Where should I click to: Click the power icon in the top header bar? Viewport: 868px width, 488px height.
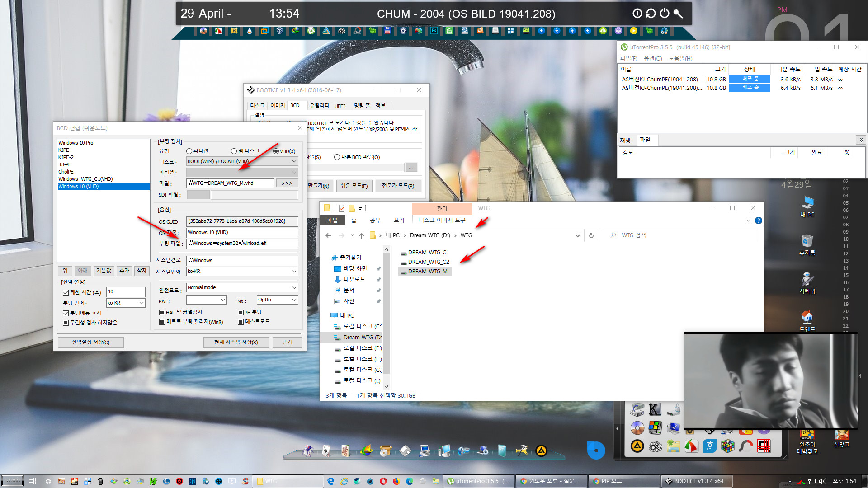point(664,14)
